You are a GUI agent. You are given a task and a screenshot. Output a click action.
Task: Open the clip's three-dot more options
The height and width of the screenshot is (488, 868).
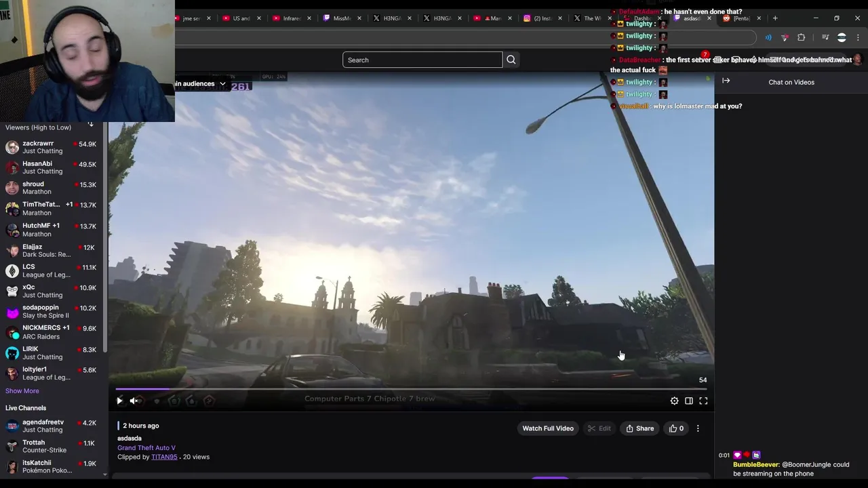(x=698, y=428)
